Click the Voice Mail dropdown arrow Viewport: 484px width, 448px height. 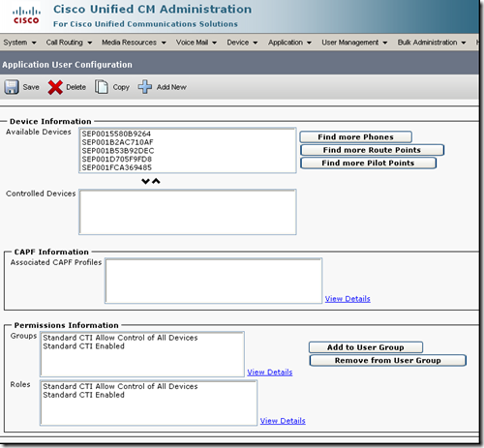[214, 43]
